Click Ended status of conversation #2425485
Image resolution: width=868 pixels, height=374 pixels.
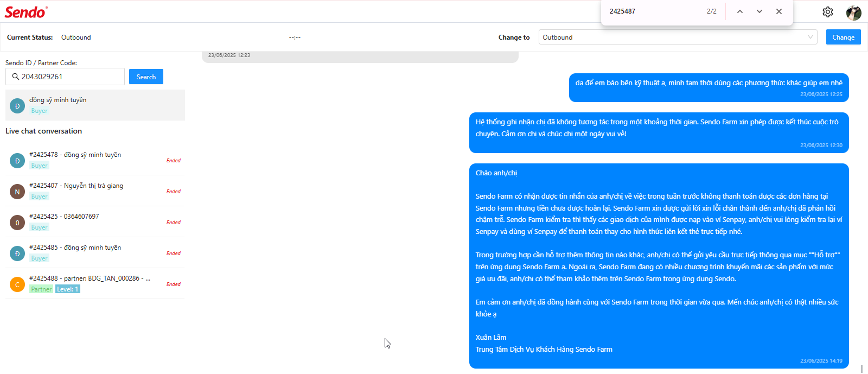coord(174,253)
